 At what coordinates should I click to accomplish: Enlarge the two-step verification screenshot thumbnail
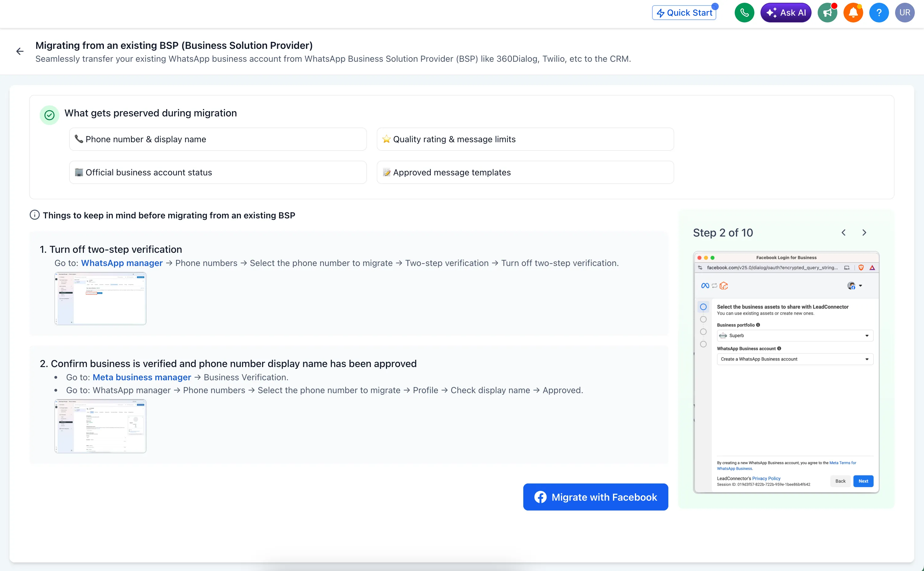pos(100,298)
